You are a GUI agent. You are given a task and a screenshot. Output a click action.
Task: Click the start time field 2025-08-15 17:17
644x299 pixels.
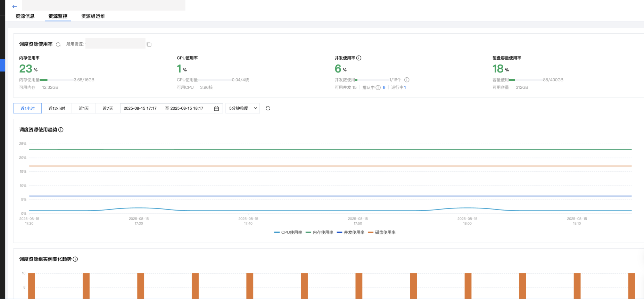(140, 108)
